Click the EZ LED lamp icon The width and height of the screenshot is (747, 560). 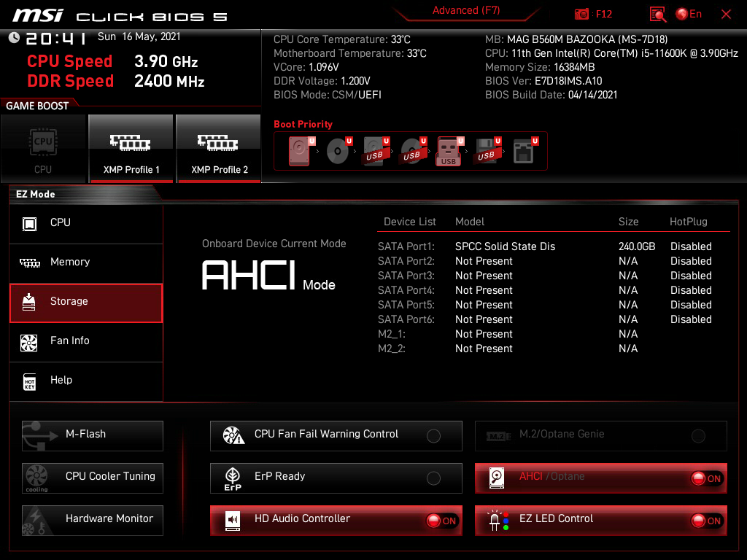[x=498, y=521]
